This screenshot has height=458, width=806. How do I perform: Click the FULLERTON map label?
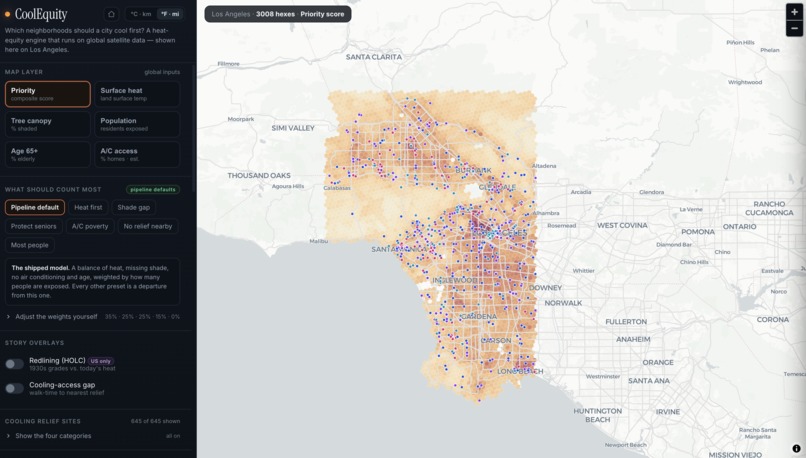[626, 322]
